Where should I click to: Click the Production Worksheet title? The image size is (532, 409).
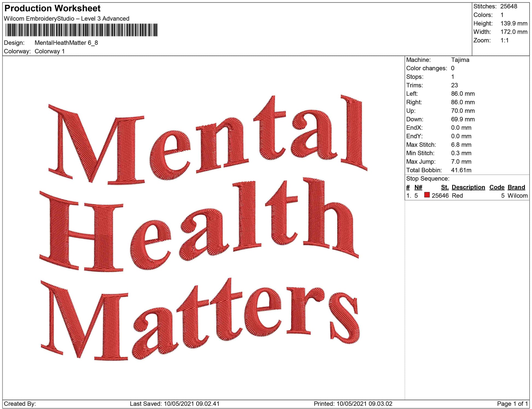[52, 8]
